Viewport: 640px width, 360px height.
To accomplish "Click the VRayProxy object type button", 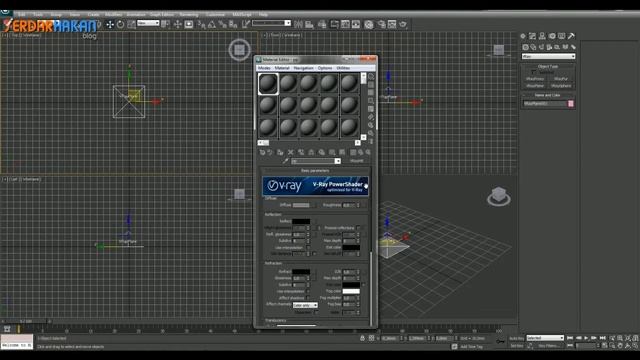I will [x=535, y=79].
